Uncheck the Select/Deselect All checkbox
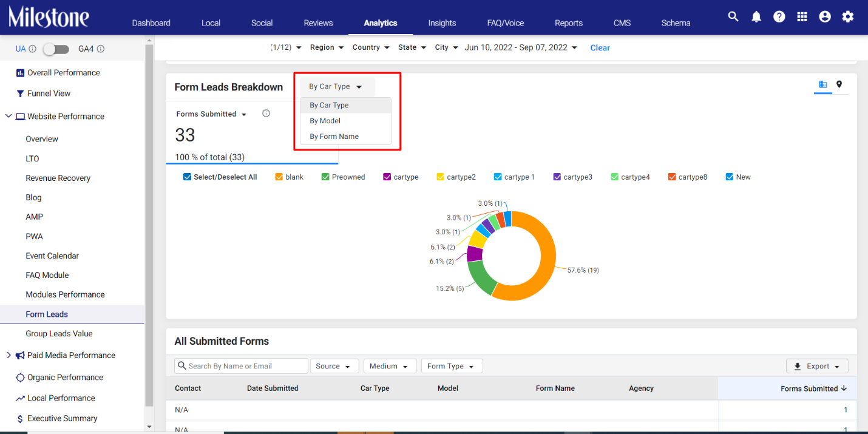The height and width of the screenshot is (434, 868). point(188,177)
